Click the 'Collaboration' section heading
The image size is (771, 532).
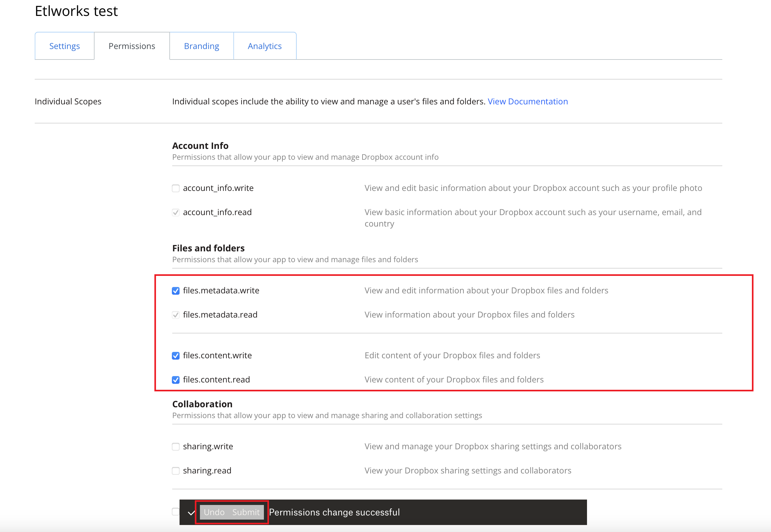tap(202, 404)
